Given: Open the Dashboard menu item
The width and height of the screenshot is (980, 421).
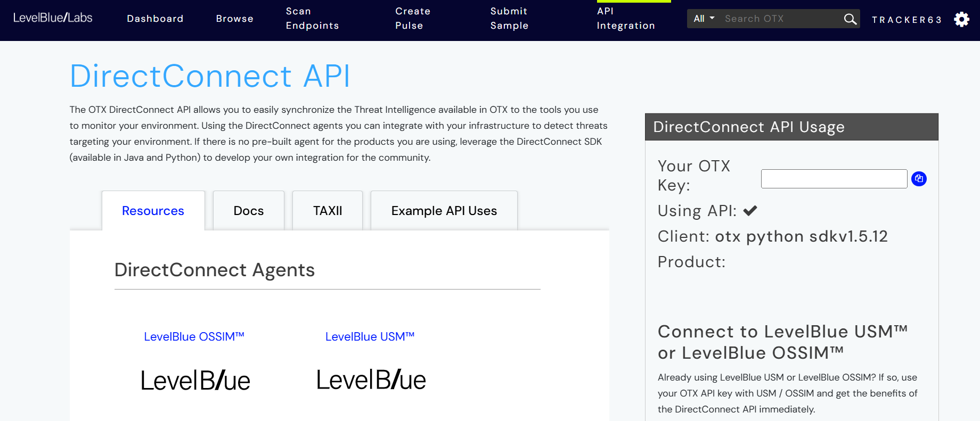Looking at the screenshot, I should [155, 19].
